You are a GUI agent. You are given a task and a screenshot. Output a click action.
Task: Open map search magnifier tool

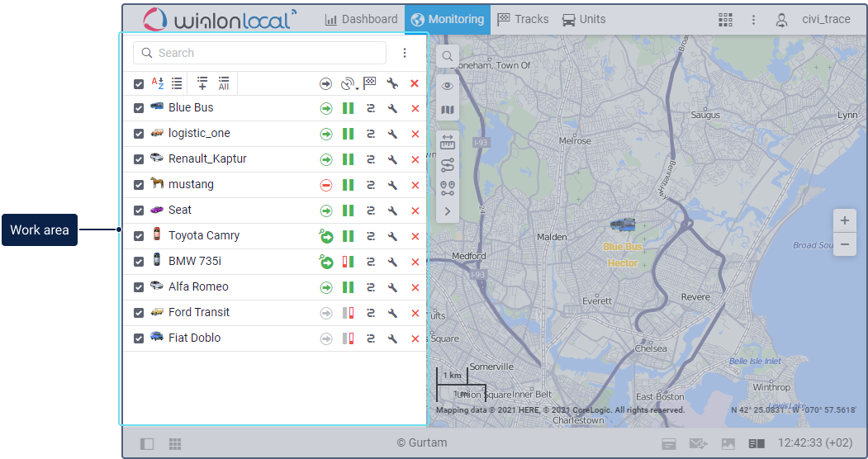pos(448,56)
